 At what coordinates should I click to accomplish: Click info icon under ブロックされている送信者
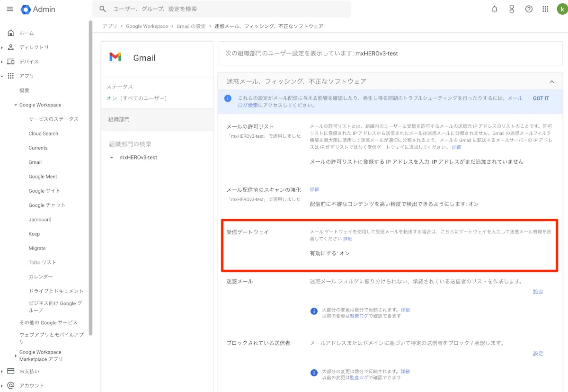[314, 373]
